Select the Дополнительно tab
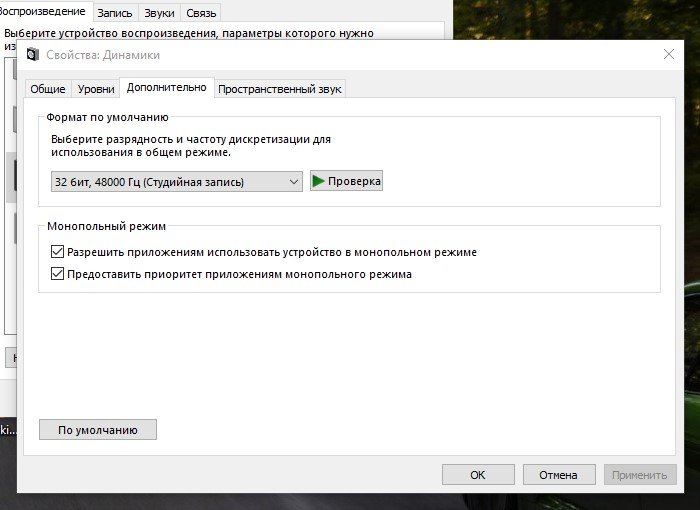The height and width of the screenshot is (510, 700). pos(167,87)
